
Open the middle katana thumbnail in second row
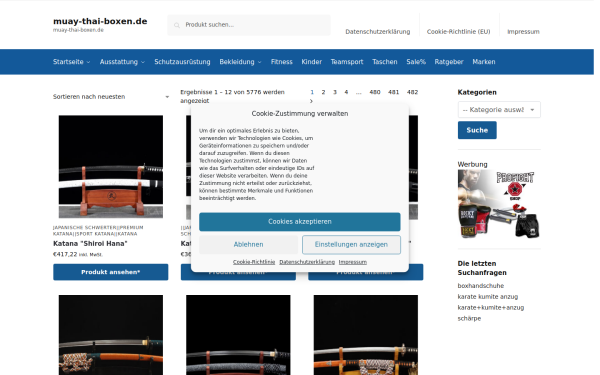[238, 335]
